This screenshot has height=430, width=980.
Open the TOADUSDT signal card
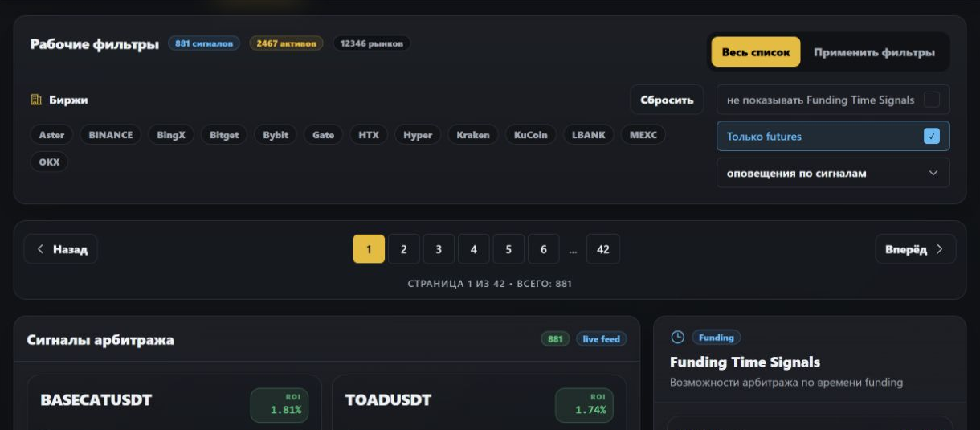(x=479, y=403)
